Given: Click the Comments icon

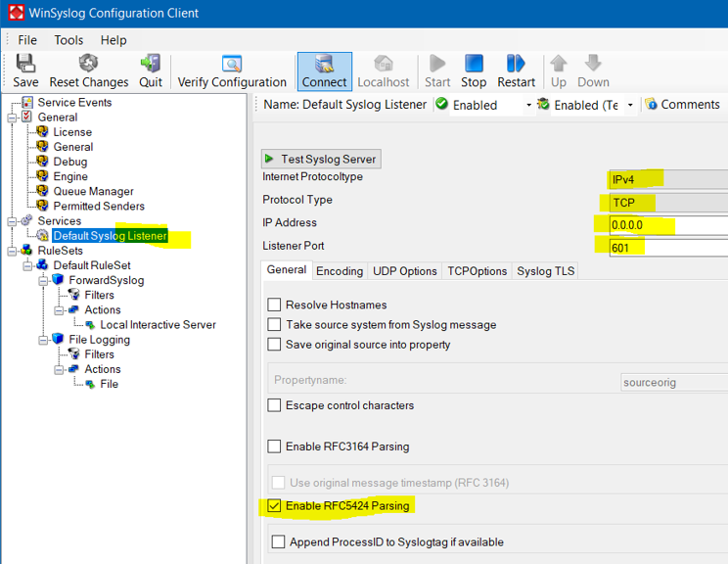Looking at the screenshot, I should click(652, 104).
